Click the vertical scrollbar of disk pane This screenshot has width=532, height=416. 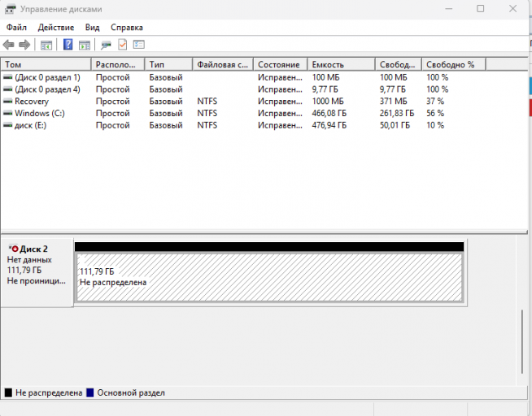521,341
